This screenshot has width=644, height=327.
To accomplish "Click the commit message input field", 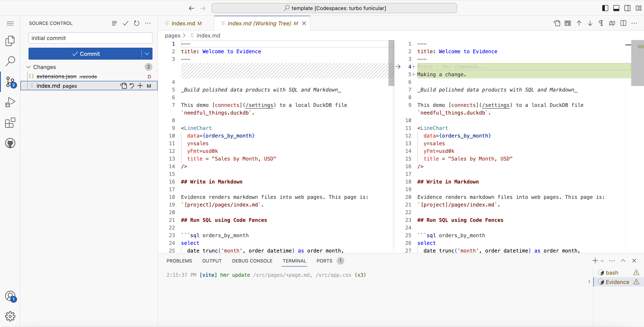I will click(90, 38).
